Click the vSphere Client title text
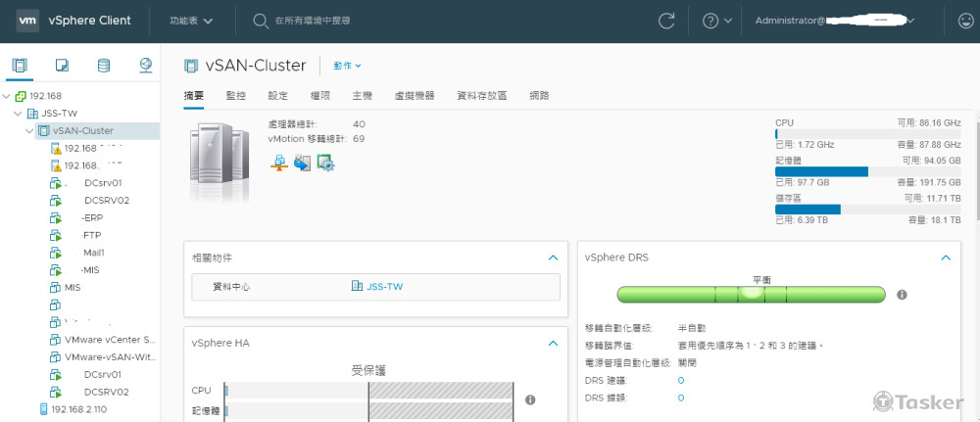 90,20
